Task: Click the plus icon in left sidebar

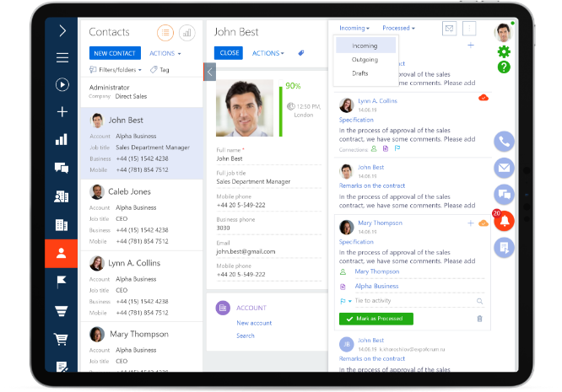Action: (x=62, y=112)
